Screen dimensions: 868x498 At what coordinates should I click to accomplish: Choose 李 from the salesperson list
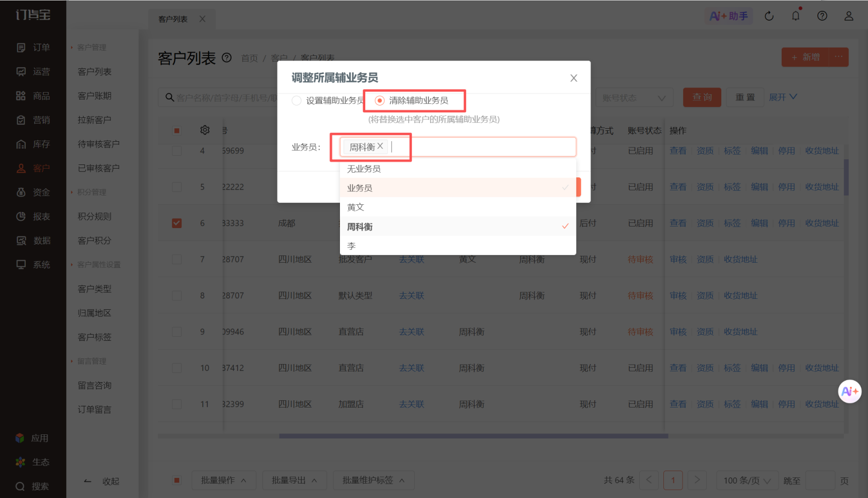tap(458, 246)
